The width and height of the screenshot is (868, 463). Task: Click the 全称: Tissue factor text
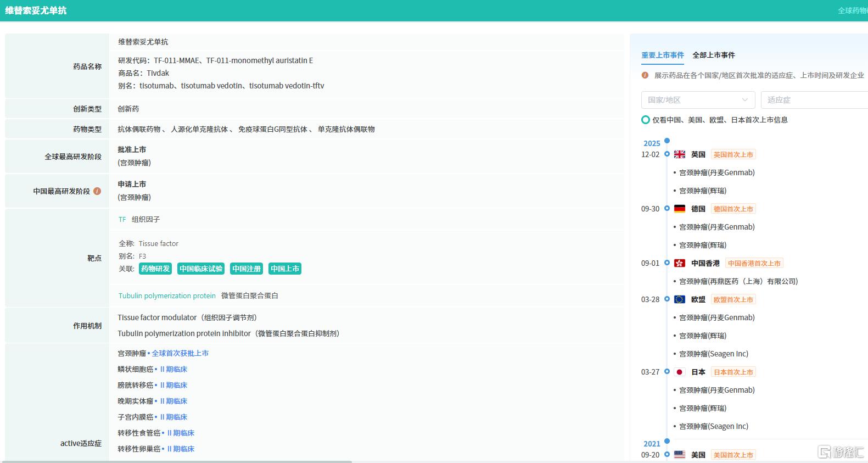pos(148,243)
